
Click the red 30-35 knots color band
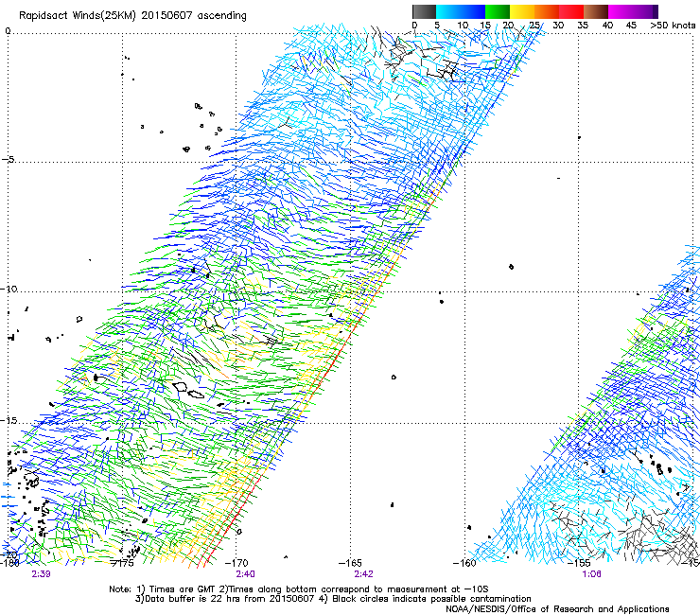coord(571,11)
